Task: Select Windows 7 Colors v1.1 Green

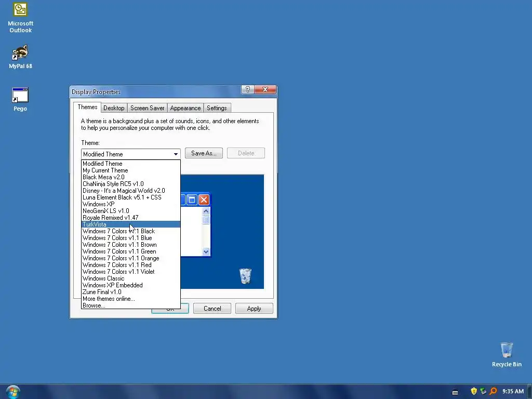Action: tap(130, 251)
